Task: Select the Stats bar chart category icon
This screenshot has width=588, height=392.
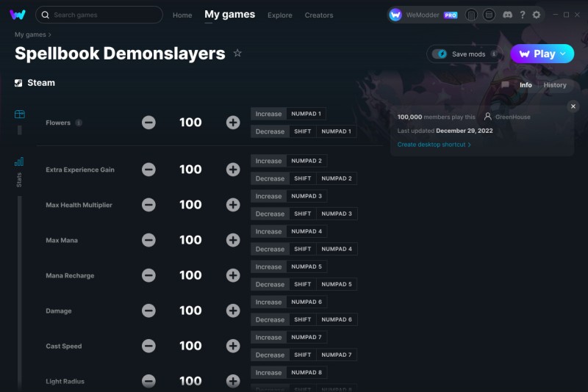Action: pos(19,161)
